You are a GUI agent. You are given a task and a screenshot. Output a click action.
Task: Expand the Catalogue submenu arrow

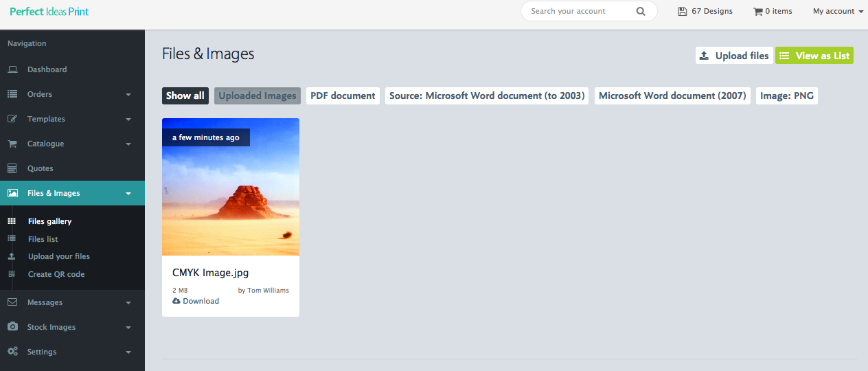(x=128, y=144)
